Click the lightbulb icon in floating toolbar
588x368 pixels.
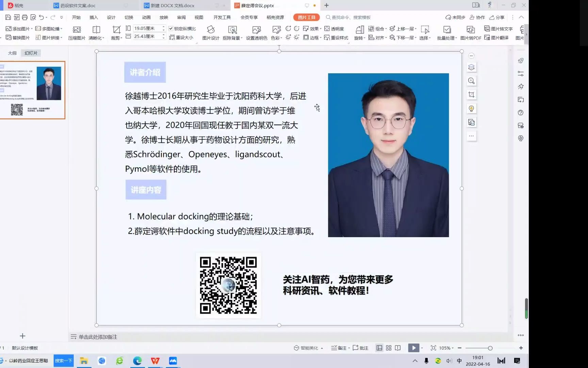471,109
